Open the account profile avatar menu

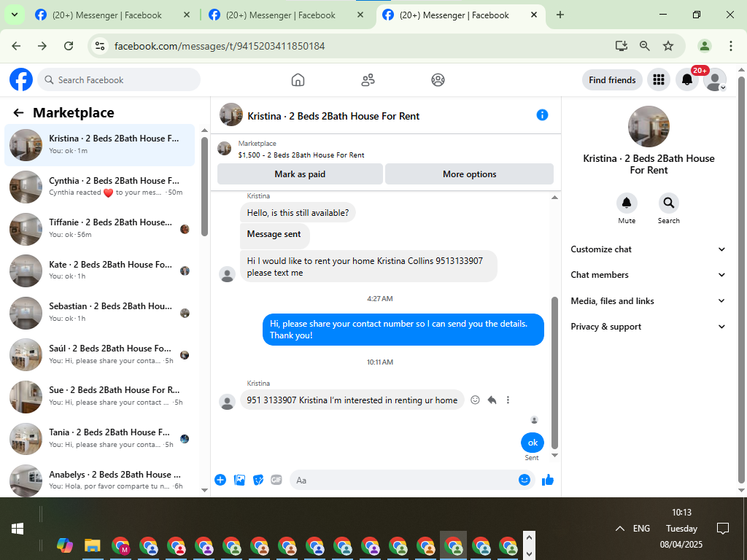[x=715, y=79]
